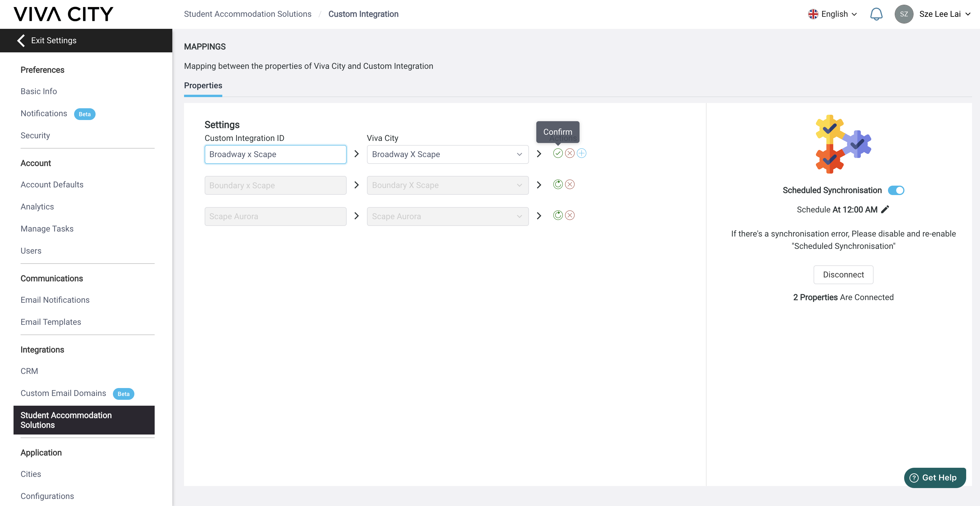This screenshot has width=980, height=506.
Task: Remove the Boundary x Scape mapping
Action: click(x=570, y=185)
